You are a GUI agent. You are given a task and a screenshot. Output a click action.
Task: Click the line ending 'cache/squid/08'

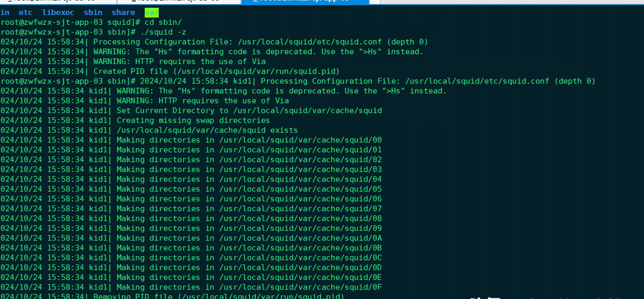coord(191,218)
